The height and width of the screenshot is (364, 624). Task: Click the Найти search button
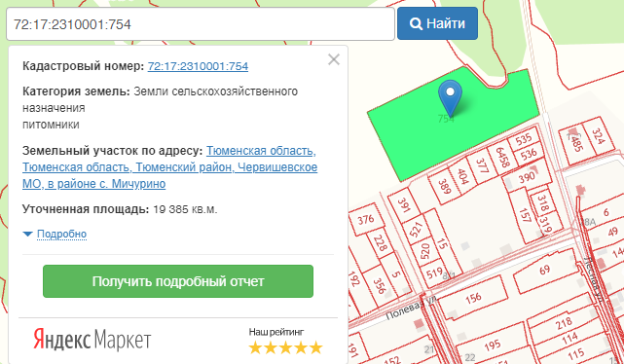(437, 23)
